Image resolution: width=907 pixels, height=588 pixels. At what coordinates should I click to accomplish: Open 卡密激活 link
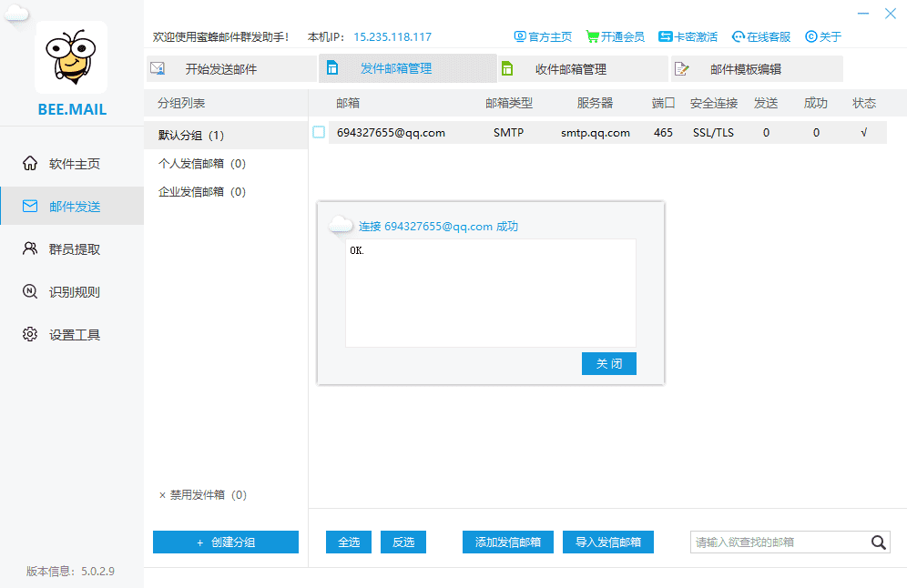688,37
